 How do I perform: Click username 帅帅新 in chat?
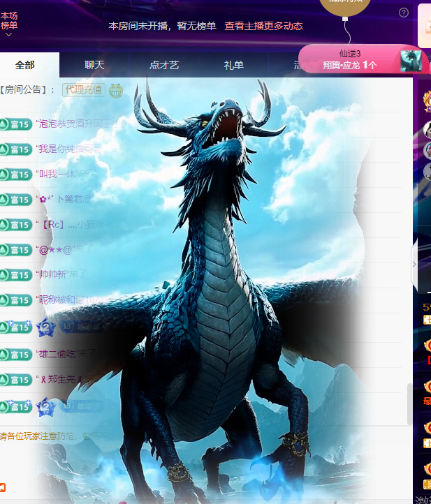pos(53,274)
